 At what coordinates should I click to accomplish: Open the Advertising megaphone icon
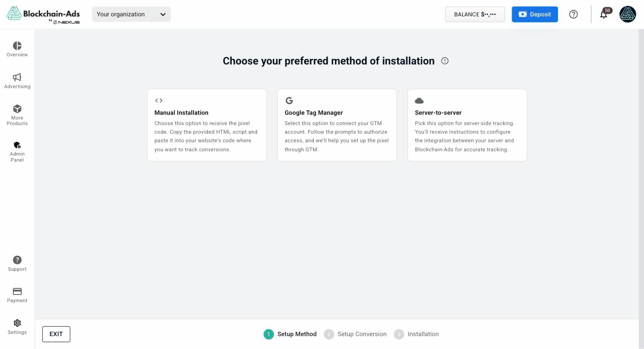[17, 77]
